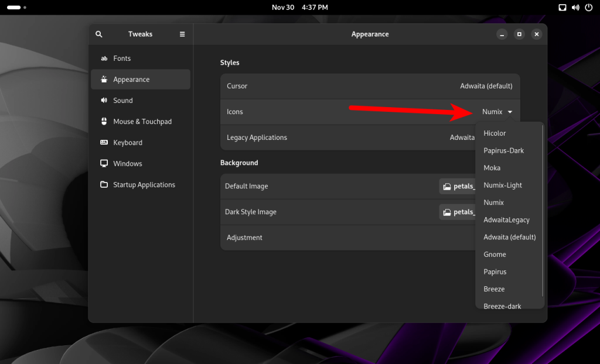The height and width of the screenshot is (364, 600).
Task: Click the search icon in Tweaks header
Action: (99, 35)
